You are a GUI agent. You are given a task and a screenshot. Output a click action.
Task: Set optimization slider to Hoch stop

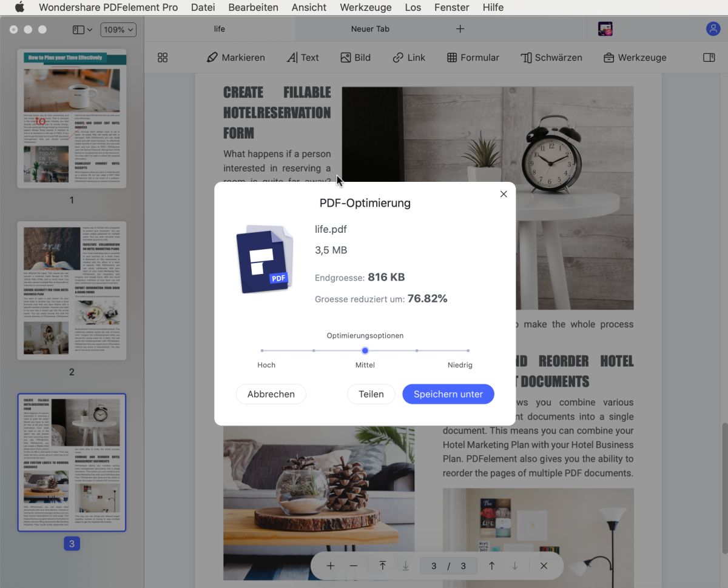tap(262, 350)
